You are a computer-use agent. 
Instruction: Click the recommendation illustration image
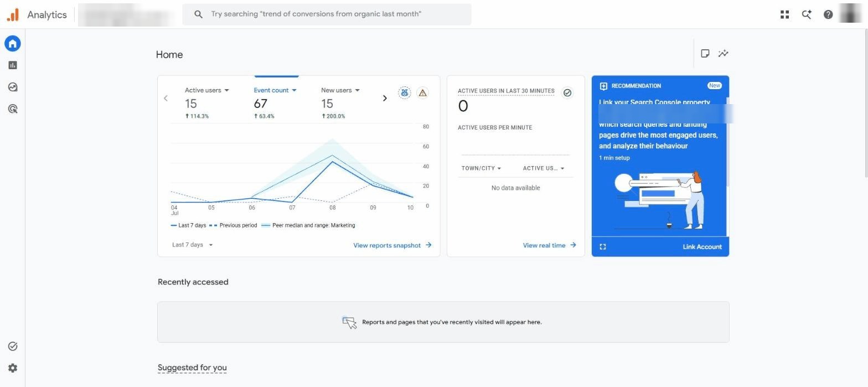click(x=659, y=199)
